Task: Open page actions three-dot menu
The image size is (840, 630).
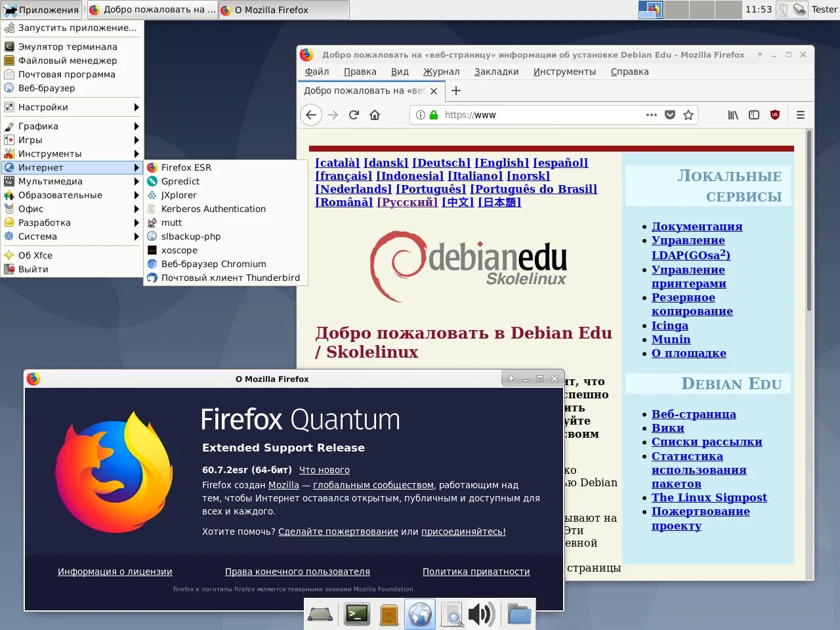Action: click(x=652, y=115)
